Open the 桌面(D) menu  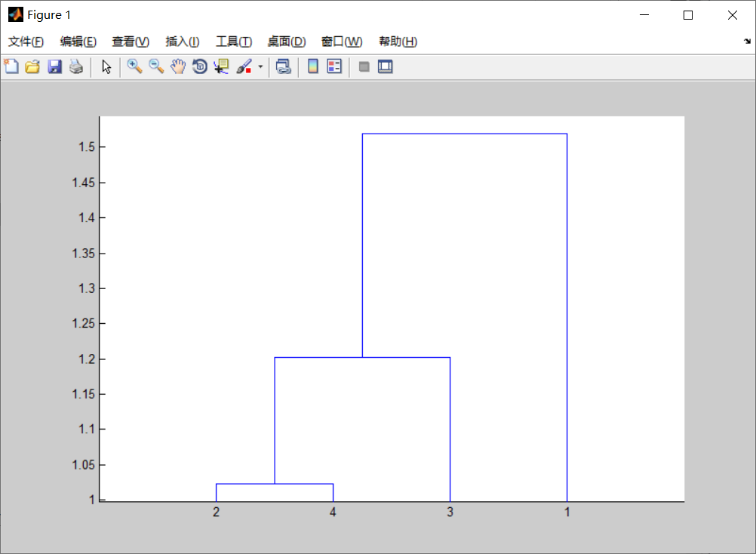(x=287, y=42)
